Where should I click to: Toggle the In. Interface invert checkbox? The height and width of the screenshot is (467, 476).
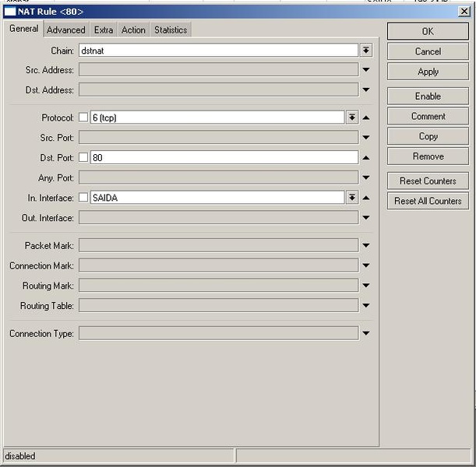[83, 198]
